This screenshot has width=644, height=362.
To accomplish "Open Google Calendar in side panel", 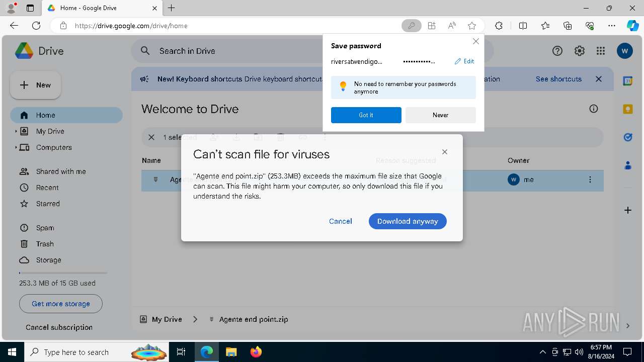I will (628, 81).
